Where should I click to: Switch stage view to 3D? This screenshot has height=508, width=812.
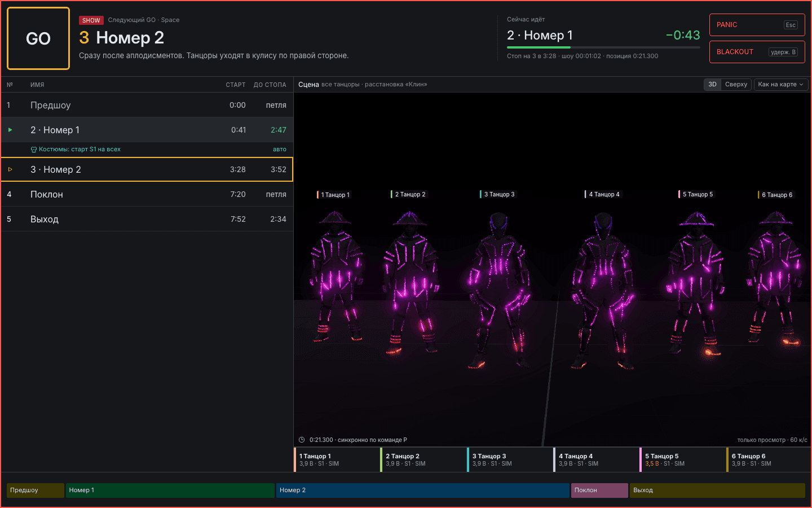(712, 84)
